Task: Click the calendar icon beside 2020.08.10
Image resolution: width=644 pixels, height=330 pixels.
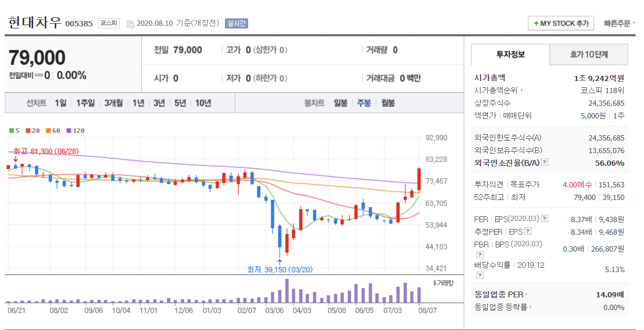Action: click(x=130, y=24)
